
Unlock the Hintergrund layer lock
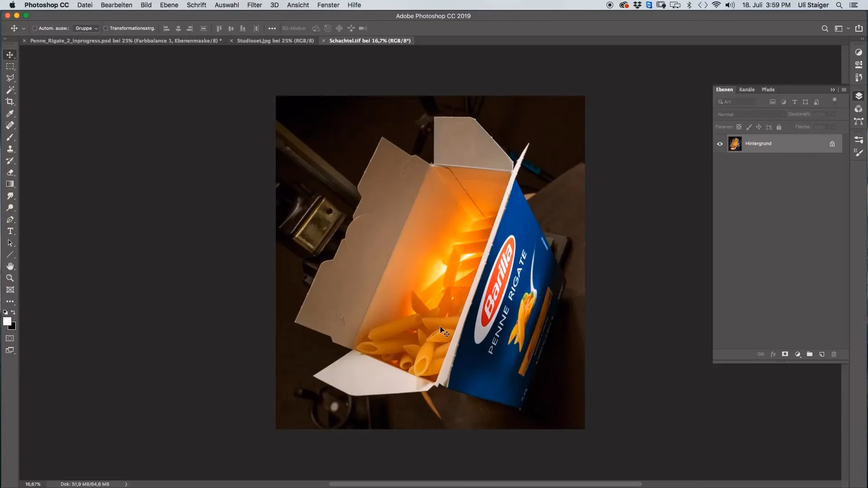(832, 144)
